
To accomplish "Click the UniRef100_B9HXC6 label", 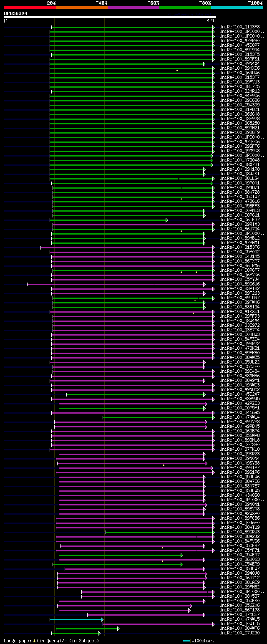I will click(x=239, y=68).
